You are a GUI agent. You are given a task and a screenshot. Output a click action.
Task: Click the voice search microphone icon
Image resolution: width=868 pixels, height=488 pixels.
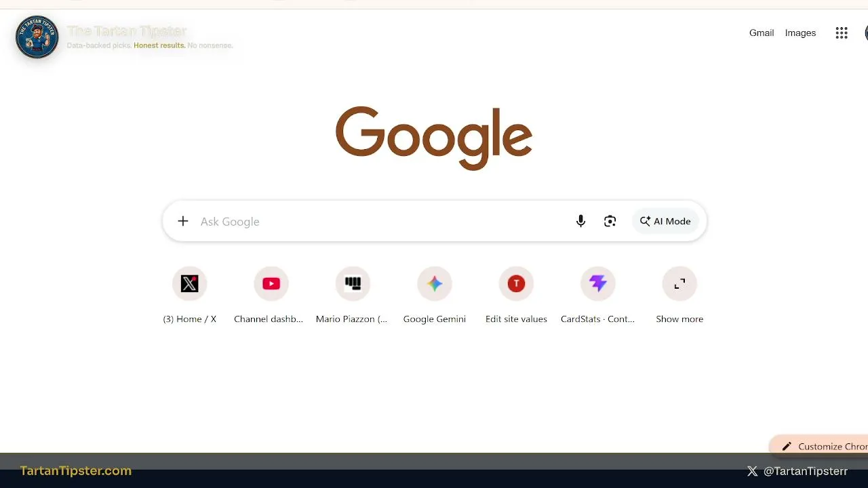click(580, 221)
